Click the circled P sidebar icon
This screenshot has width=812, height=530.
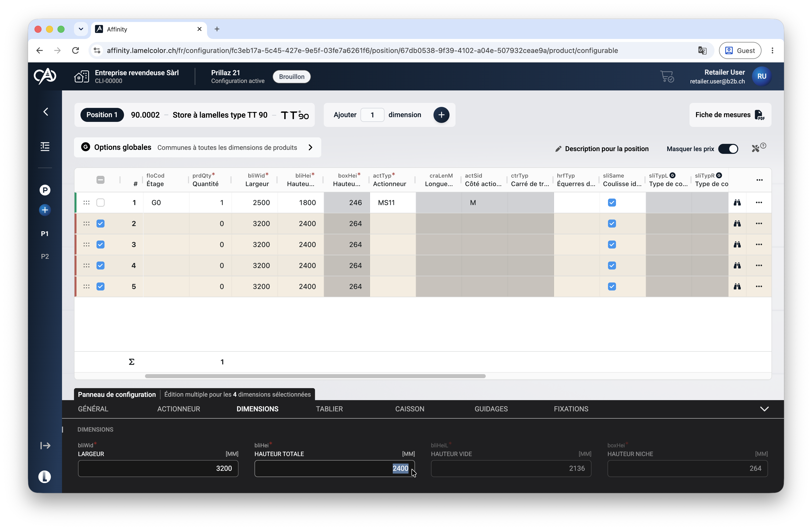coord(45,190)
